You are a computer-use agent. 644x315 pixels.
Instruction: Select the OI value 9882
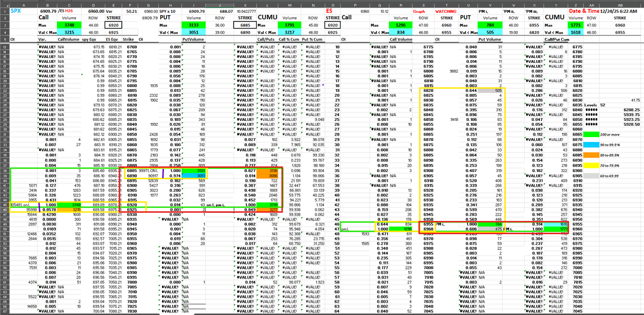pos(446,71)
